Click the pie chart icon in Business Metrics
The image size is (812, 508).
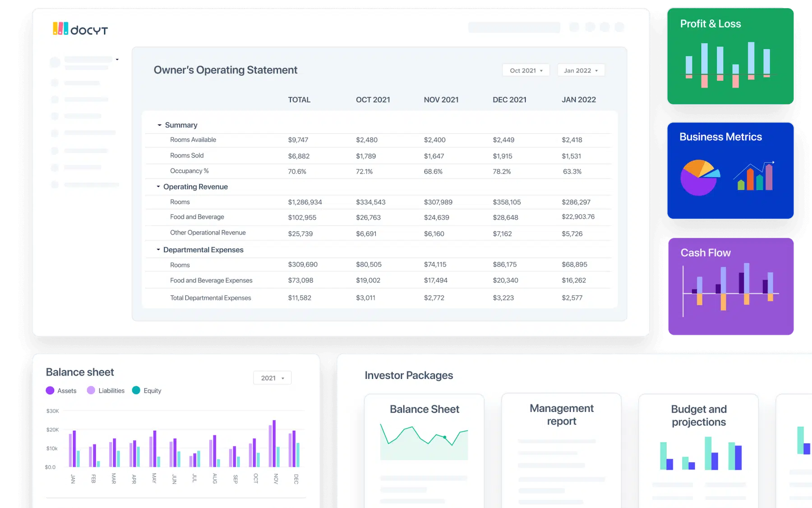(x=700, y=177)
